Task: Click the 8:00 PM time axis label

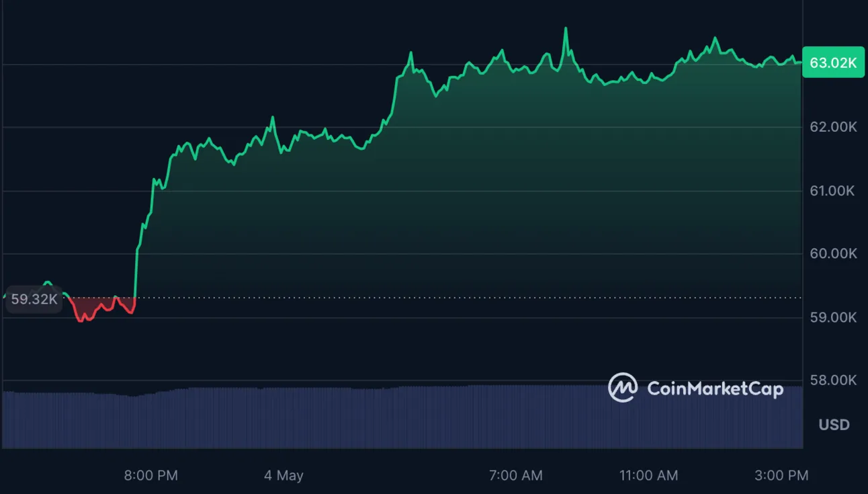Action: pos(151,476)
